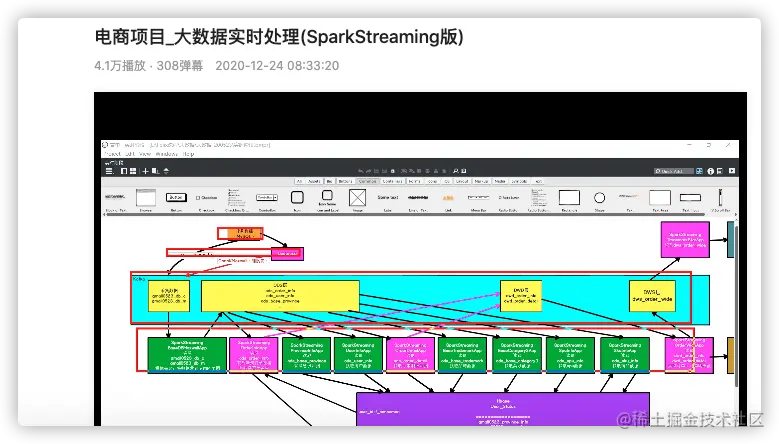
Task: Select the Media category tab
Action: (x=500, y=181)
